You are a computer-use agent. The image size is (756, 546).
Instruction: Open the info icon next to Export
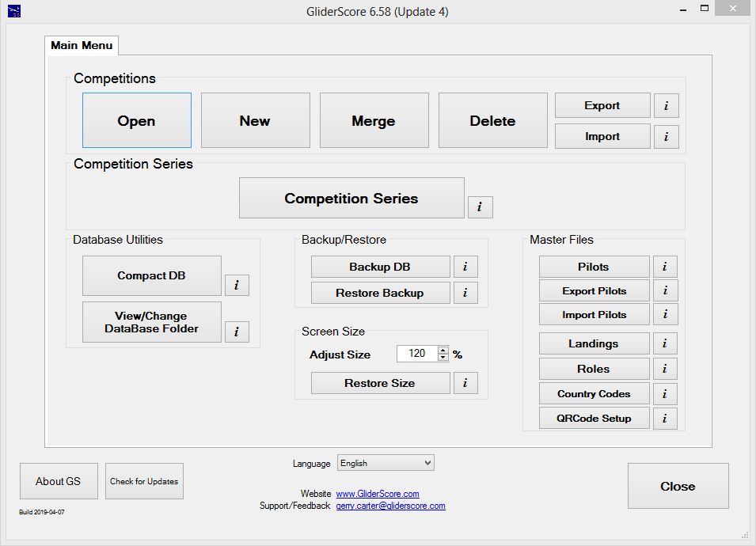[667, 105]
